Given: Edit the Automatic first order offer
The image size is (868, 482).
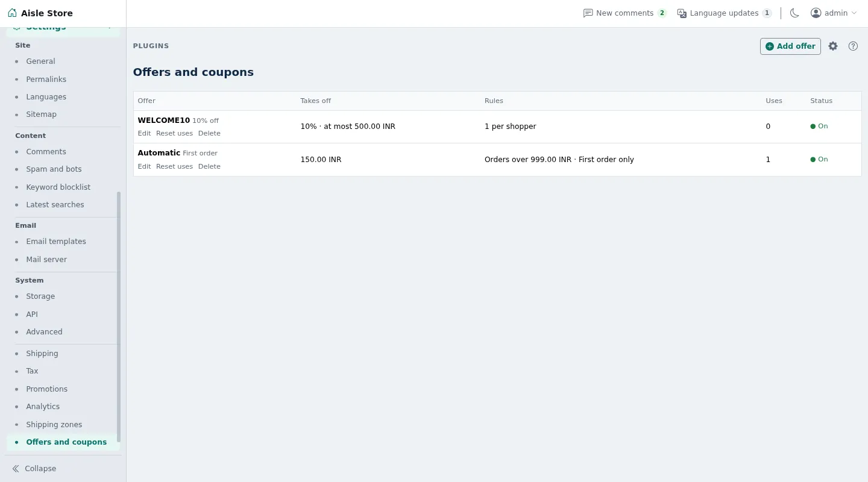Looking at the screenshot, I should click(x=144, y=166).
